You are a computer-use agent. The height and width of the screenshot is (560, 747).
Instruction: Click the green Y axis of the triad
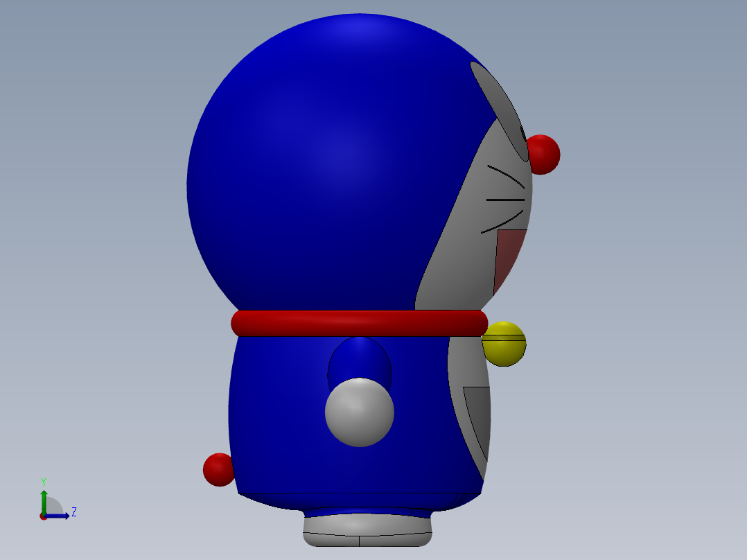coord(44,502)
